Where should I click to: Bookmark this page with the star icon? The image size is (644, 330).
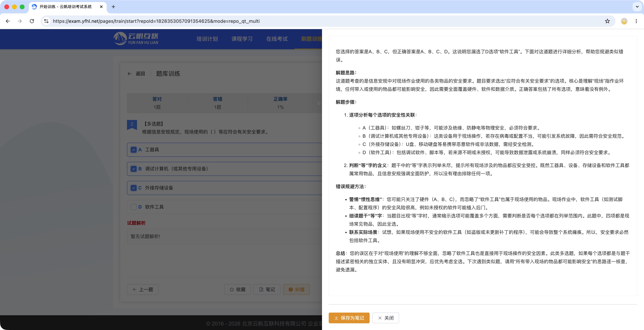tap(607, 21)
